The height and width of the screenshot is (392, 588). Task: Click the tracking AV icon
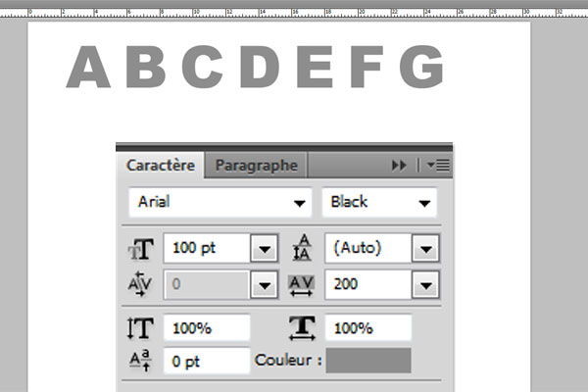301,285
